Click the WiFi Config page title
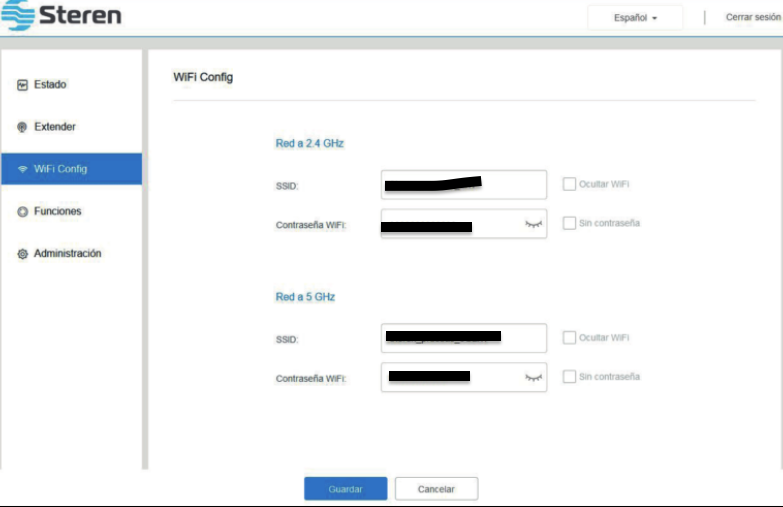The height and width of the screenshot is (507, 783). click(203, 77)
